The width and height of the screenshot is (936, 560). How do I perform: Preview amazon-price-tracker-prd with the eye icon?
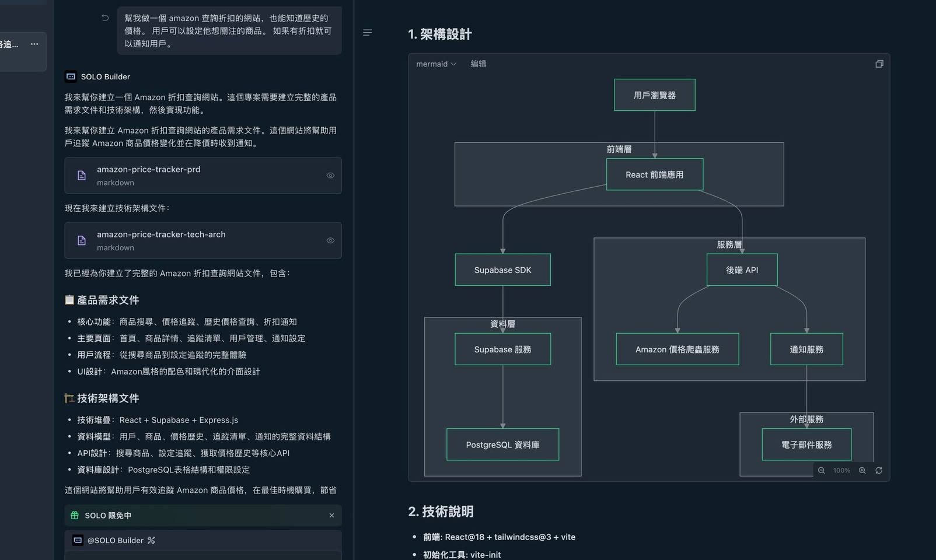point(330,176)
